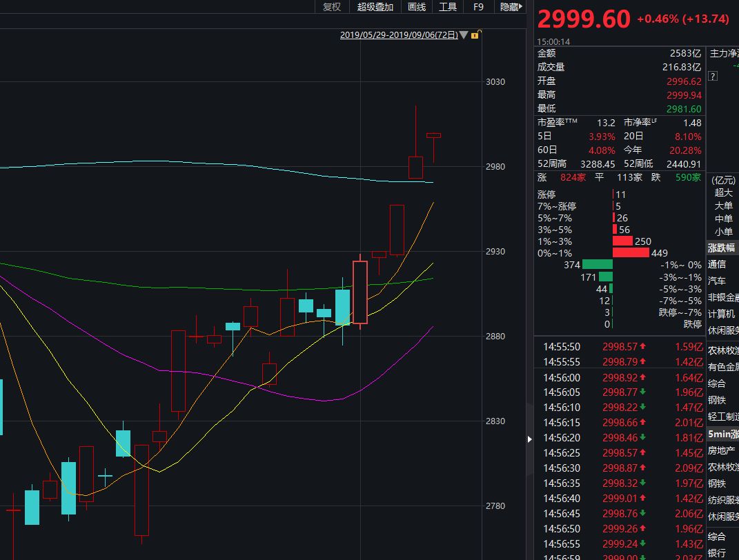This screenshot has height=560, width=739.
Task: Select the 房地产 sector entry
Action: 721,450
